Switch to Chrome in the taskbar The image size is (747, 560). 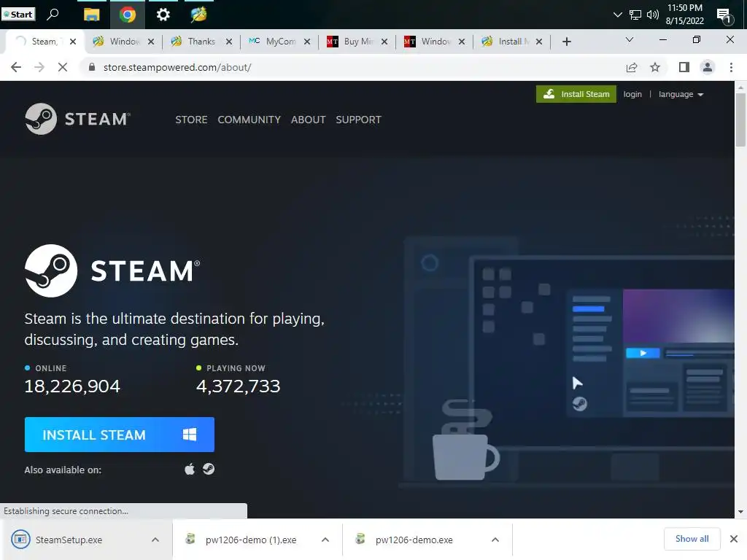tap(127, 15)
